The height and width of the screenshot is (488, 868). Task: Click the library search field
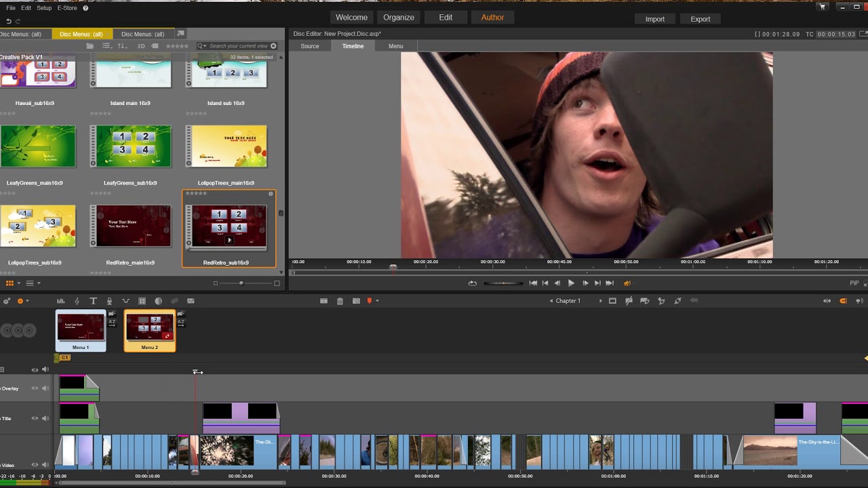click(x=239, y=46)
